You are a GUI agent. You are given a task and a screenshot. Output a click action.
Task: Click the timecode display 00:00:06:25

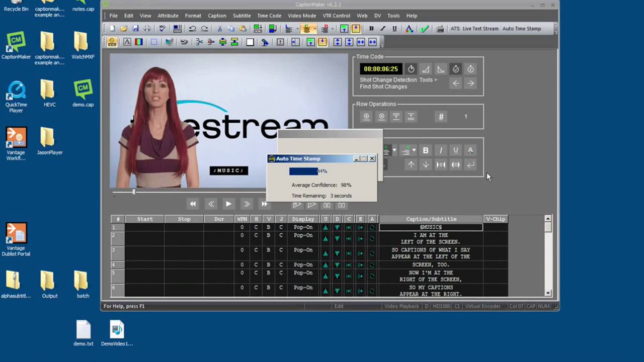tap(381, 69)
